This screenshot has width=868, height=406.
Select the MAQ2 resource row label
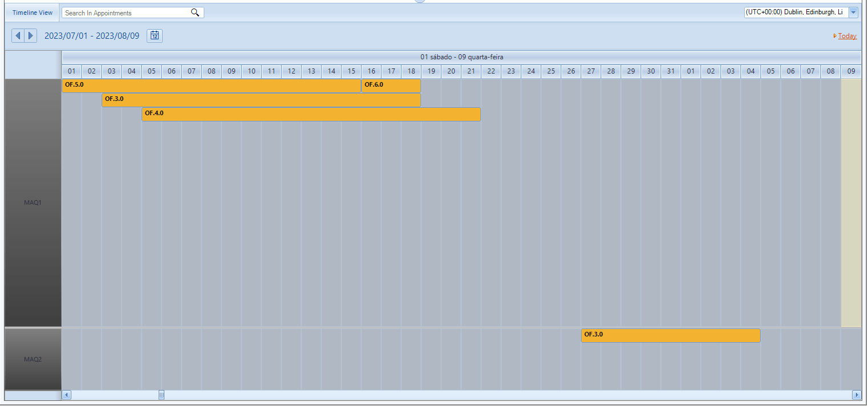33,359
